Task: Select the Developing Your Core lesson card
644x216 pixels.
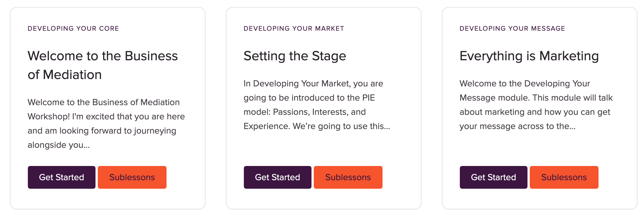Action: pyautogui.click(x=108, y=108)
